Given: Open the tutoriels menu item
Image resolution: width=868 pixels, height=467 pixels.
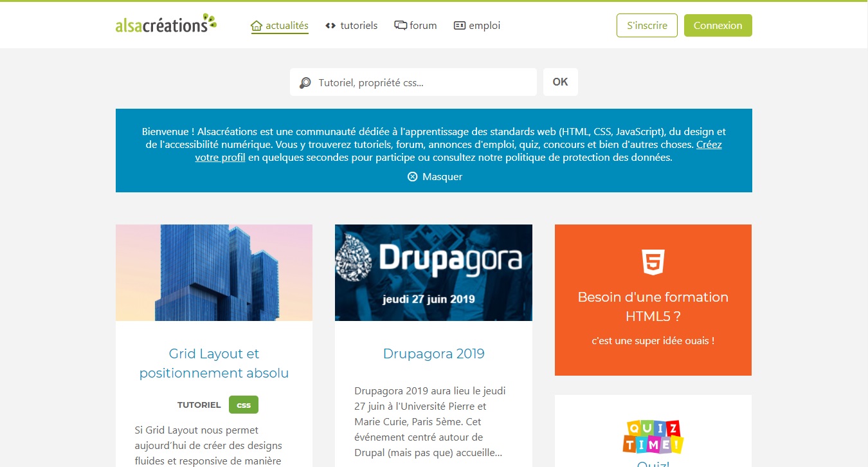Looking at the screenshot, I should [352, 26].
